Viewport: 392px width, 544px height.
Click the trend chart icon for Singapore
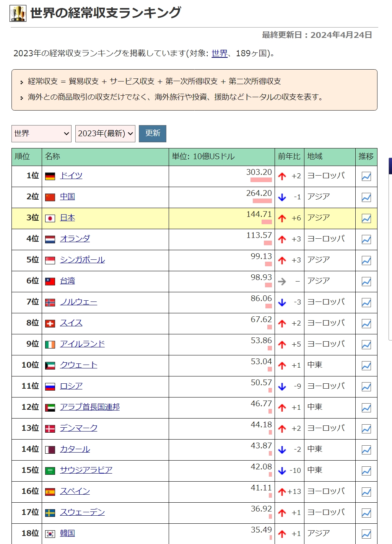tap(366, 261)
